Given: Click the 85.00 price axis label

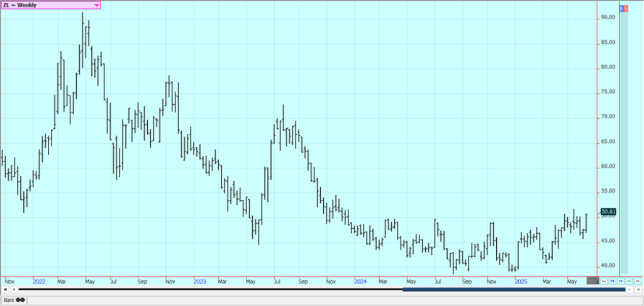Looking at the screenshot, I should click(608, 42).
